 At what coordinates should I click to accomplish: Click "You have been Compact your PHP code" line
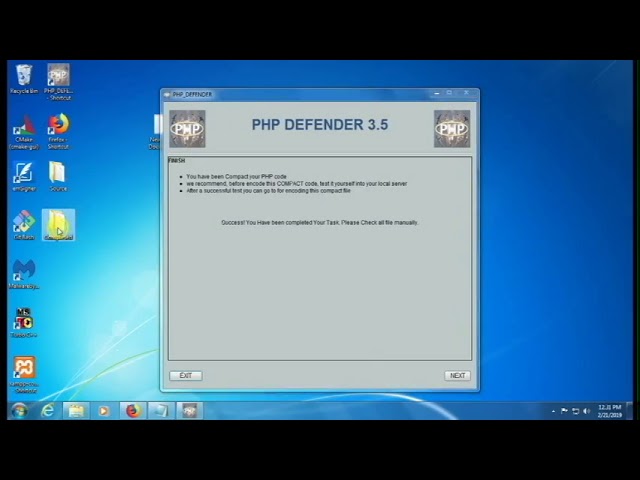[236, 177]
